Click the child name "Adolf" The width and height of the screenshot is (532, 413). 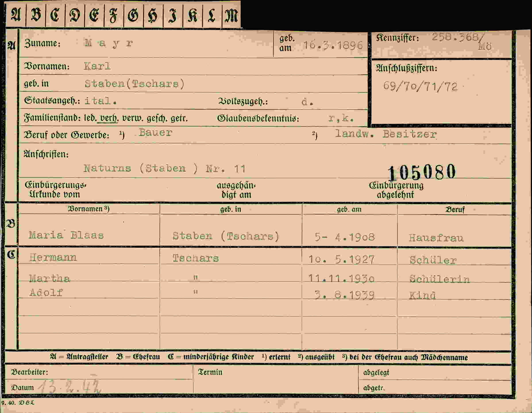click(46, 293)
